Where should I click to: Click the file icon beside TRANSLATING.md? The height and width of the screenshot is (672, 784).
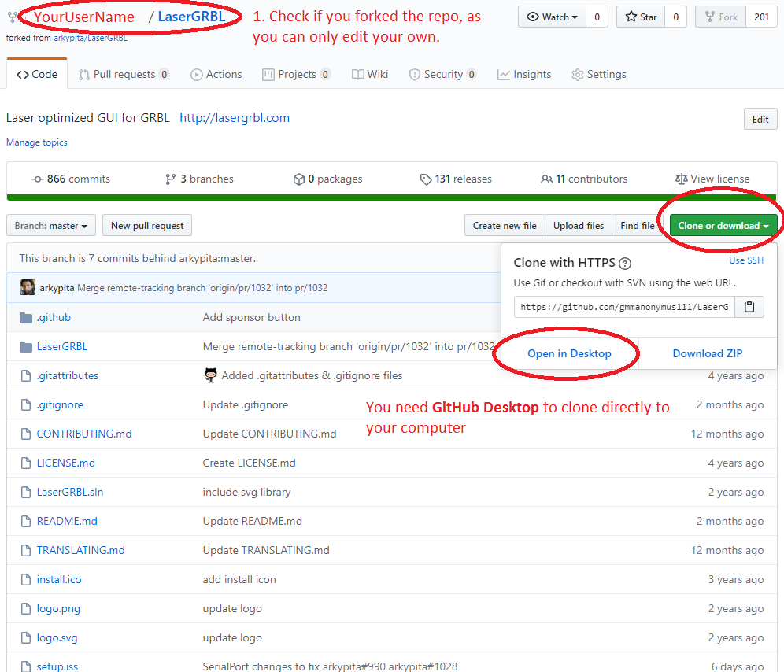(x=26, y=550)
